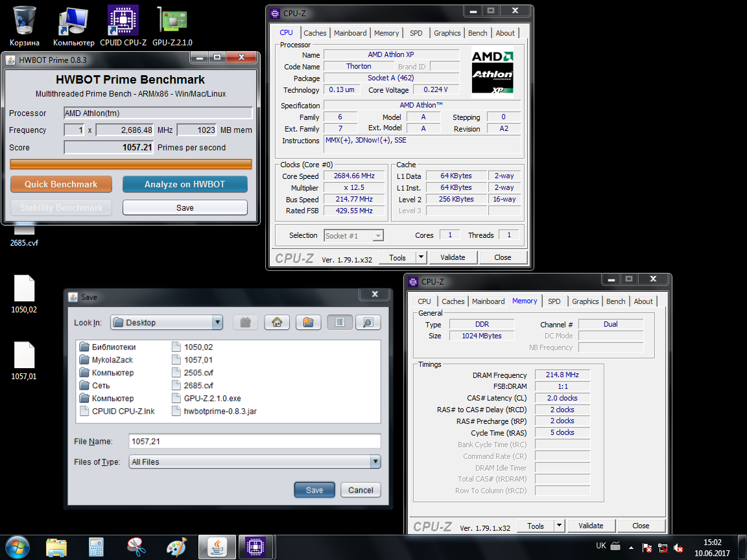Click Analyze on HWBOT button
This screenshot has width=747, height=560.
pyautogui.click(x=185, y=184)
